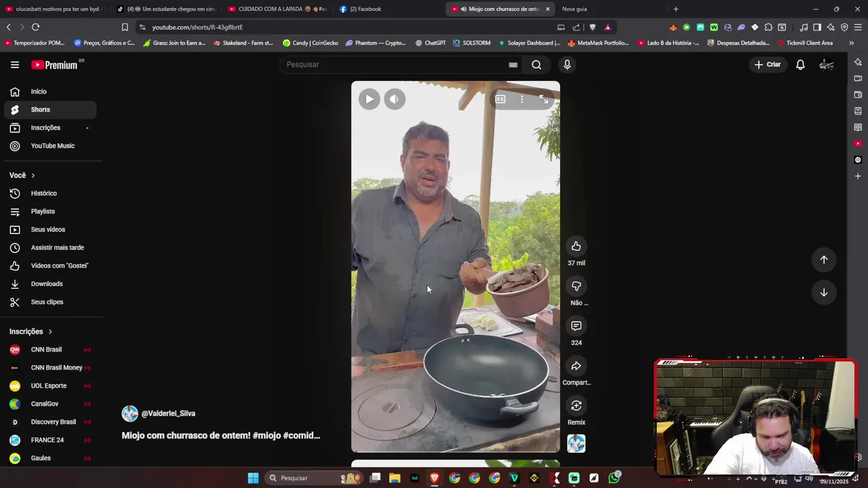Click the search magnifier button
Image resolution: width=868 pixels, height=488 pixels.
(536, 64)
